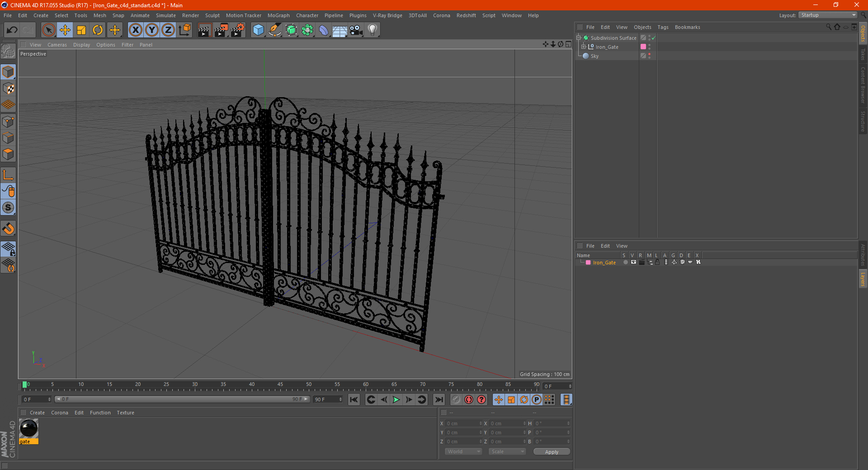Viewport: 868px width, 470px height.
Task: Click the Apply coordinates button
Action: point(552,452)
